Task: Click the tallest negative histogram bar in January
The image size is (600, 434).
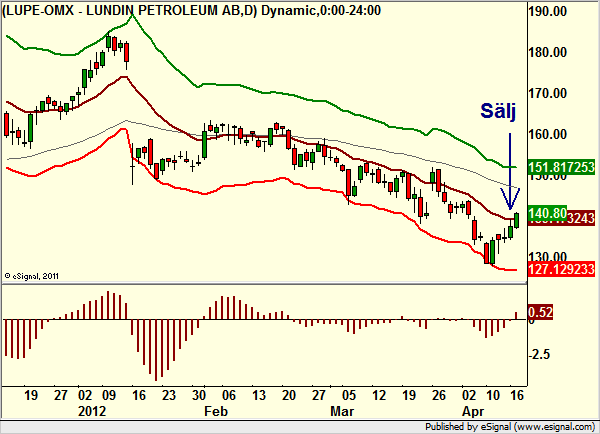Action: [156, 350]
